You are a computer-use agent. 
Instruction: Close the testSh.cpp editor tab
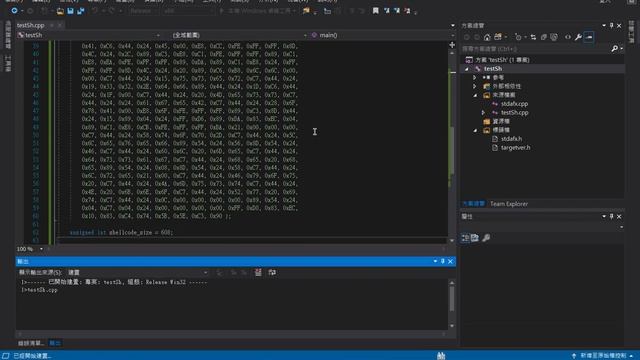(x=60, y=25)
